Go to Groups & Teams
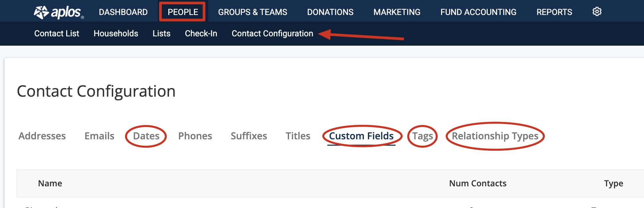This screenshot has width=644, height=208. (x=252, y=12)
